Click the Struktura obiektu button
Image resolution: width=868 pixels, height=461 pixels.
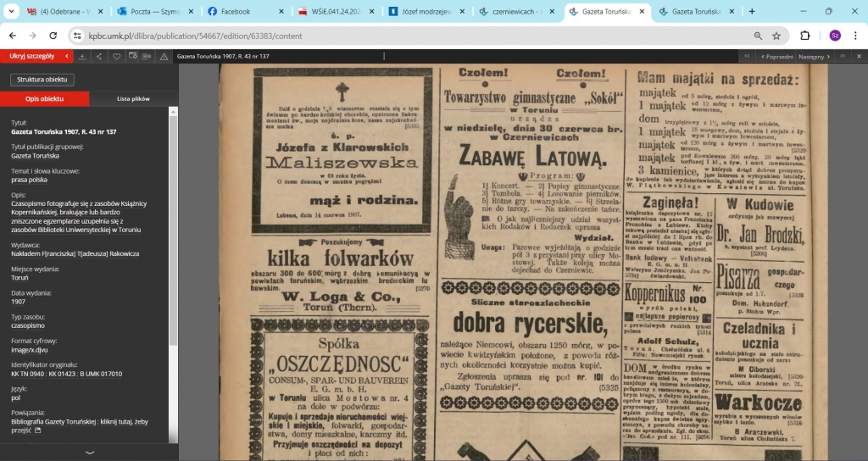pos(42,80)
